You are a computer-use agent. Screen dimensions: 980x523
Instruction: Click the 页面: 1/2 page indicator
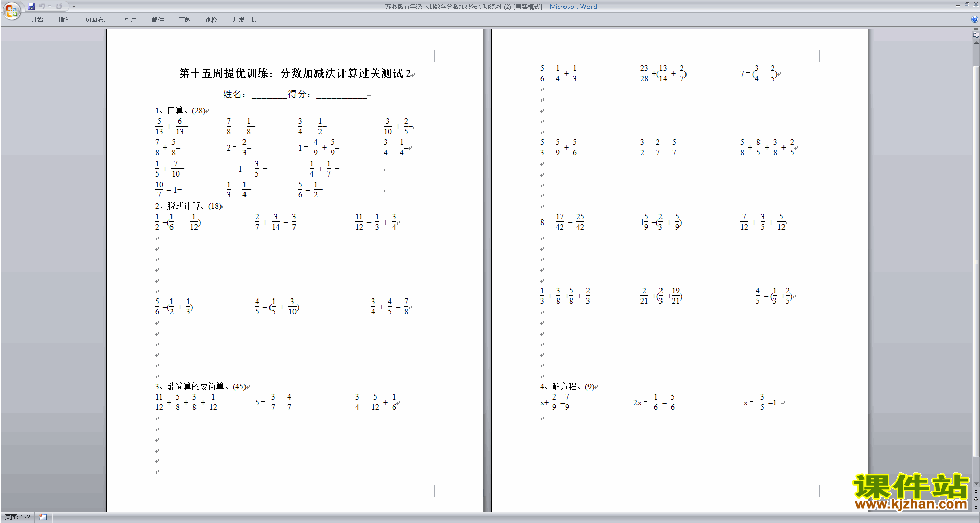(x=17, y=517)
